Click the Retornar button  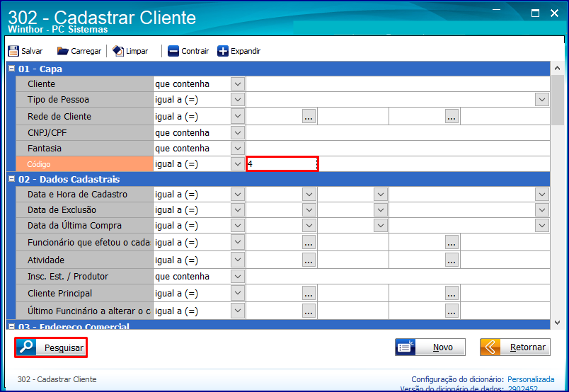[515, 347]
